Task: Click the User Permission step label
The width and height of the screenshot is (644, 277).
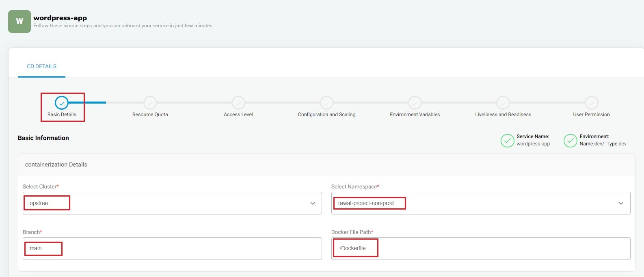Action: tap(591, 115)
